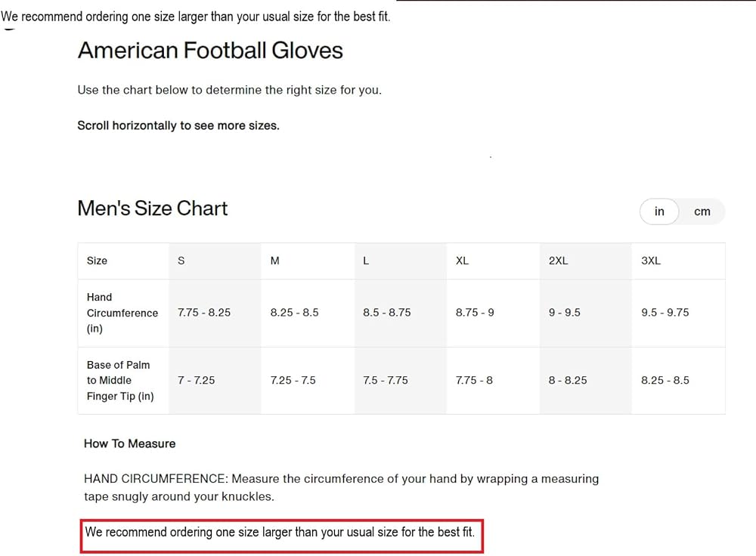Click the top banner size recommendation text
Image resolution: width=756 pixels, height=556 pixels.
click(x=195, y=17)
